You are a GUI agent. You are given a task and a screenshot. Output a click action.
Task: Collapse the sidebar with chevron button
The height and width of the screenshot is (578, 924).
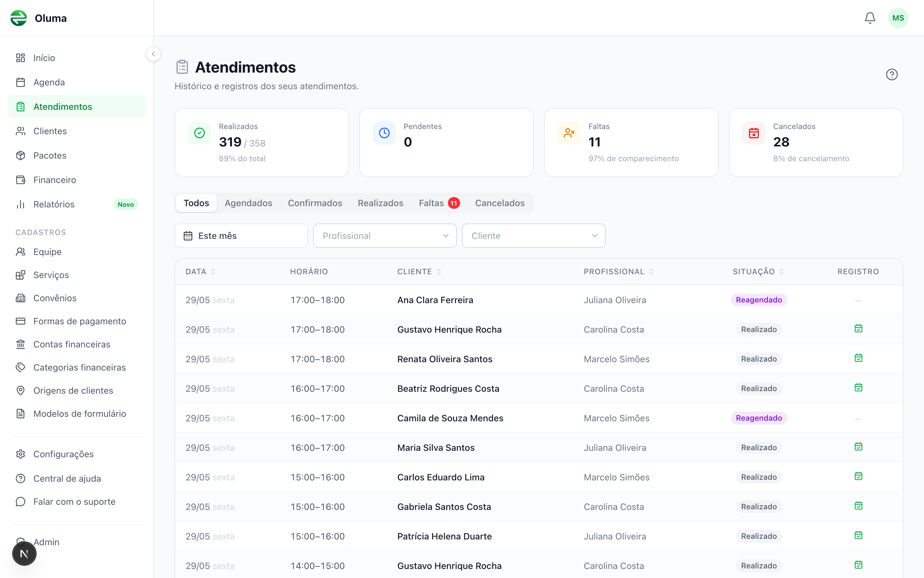pos(153,54)
